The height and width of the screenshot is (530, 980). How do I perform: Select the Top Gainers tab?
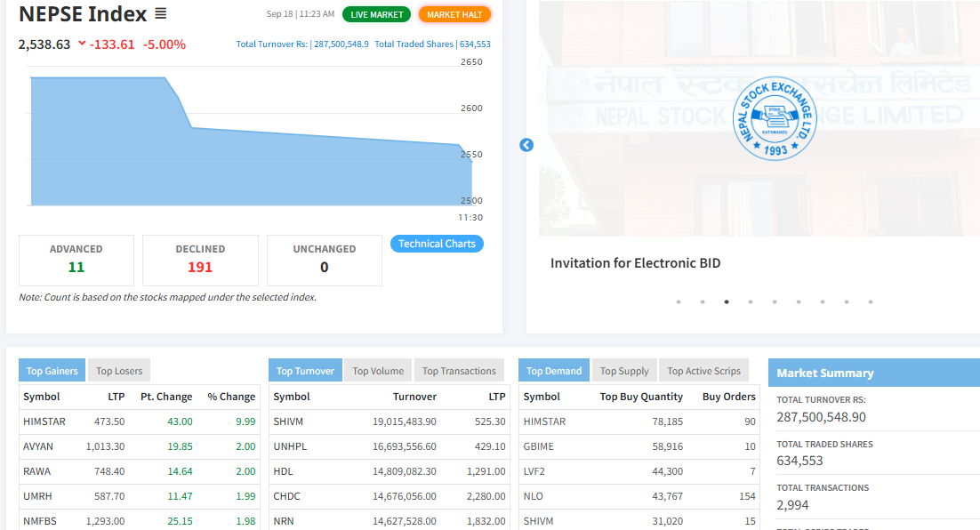coord(52,371)
